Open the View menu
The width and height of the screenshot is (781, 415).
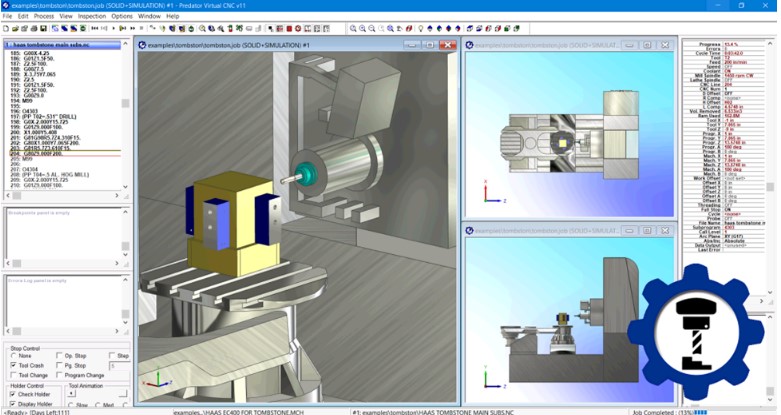[x=66, y=16]
